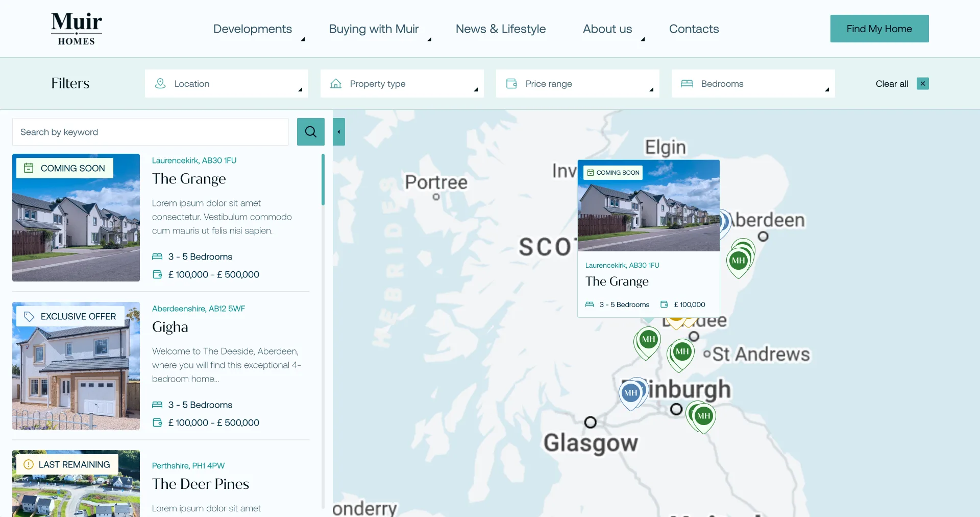Click the calendar icon on COMING SOON badge in list
The height and width of the screenshot is (517, 980).
click(x=29, y=168)
